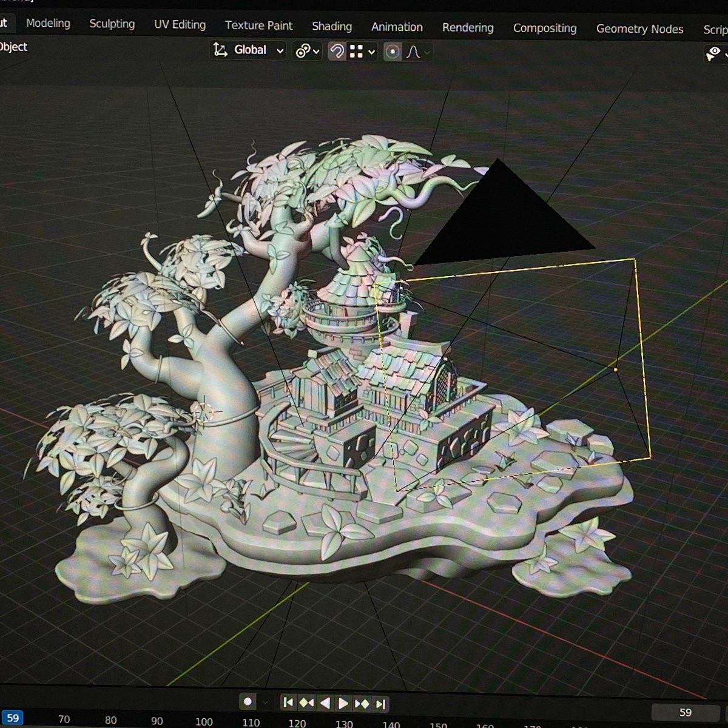This screenshot has width=728, height=728.
Task: Click frame 80 on the timeline ruler
Action: [x=110, y=720]
